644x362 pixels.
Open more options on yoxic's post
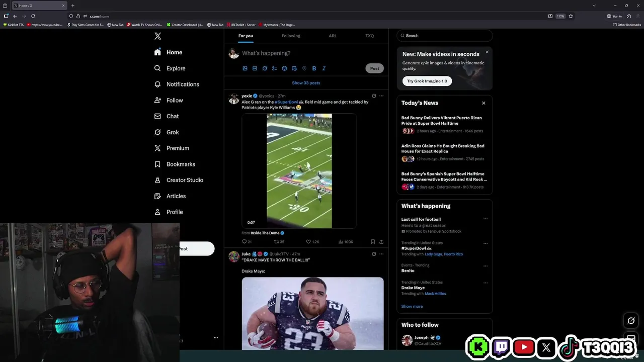(381, 96)
